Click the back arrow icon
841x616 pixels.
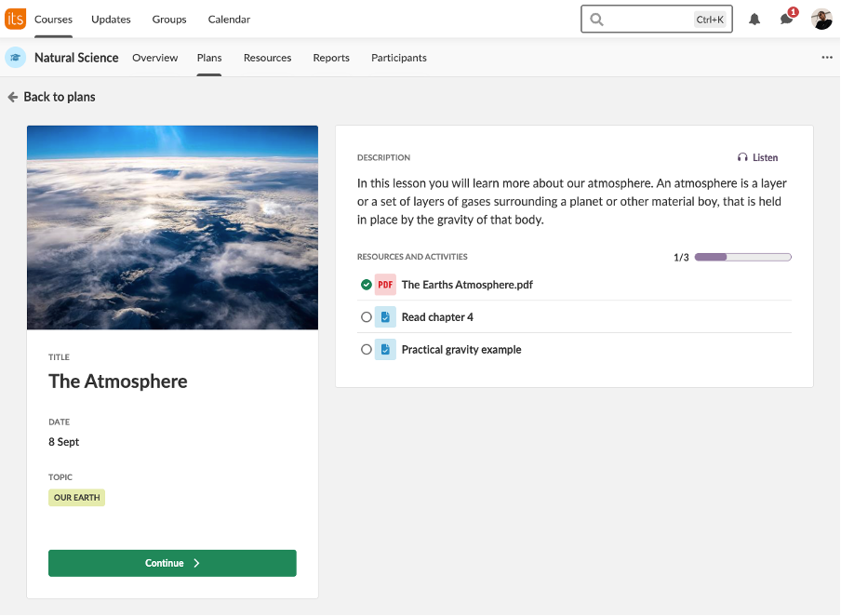13,97
